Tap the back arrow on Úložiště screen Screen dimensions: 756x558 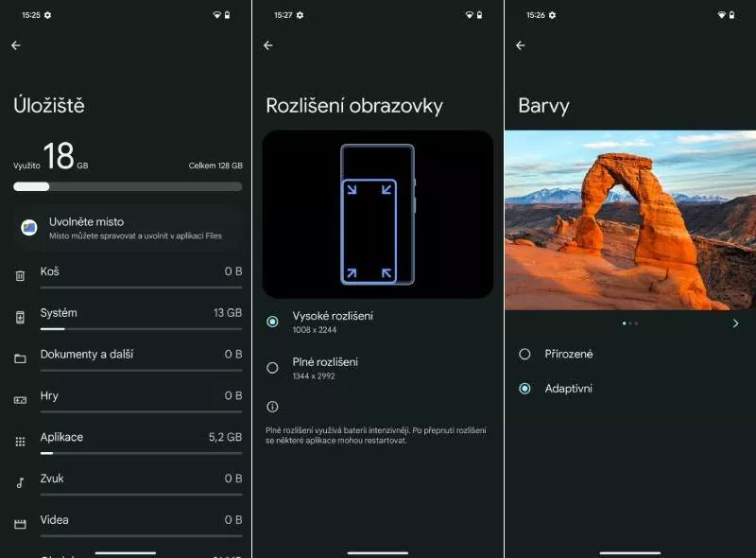coord(16,45)
